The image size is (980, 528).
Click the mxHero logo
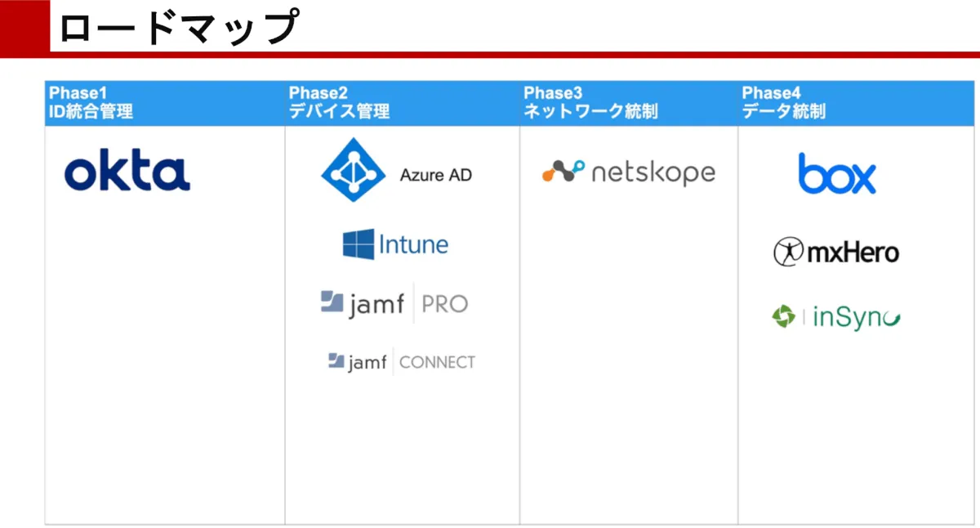pos(836,253)
